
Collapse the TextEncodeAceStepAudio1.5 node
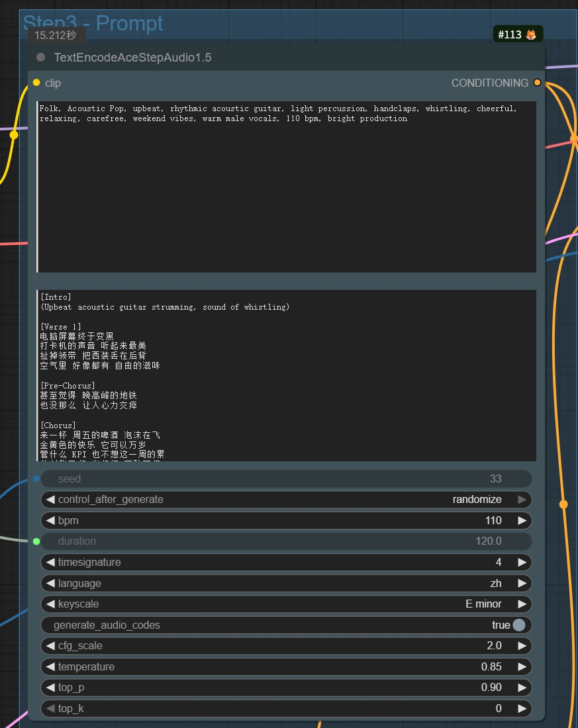(40, 58)
